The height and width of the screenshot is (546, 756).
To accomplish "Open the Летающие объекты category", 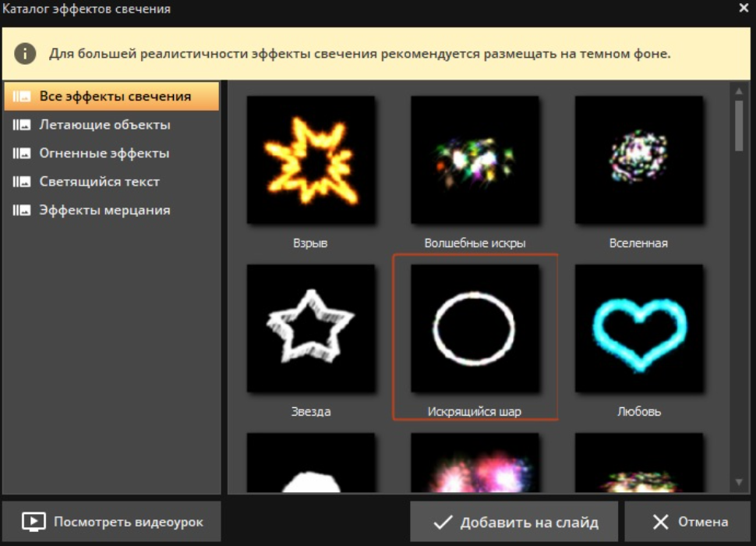I will [x=111, y=125].
